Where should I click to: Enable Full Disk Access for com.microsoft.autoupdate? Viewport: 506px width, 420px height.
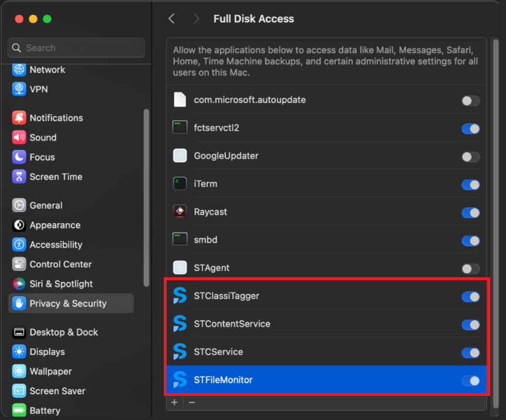coord(471,100)
